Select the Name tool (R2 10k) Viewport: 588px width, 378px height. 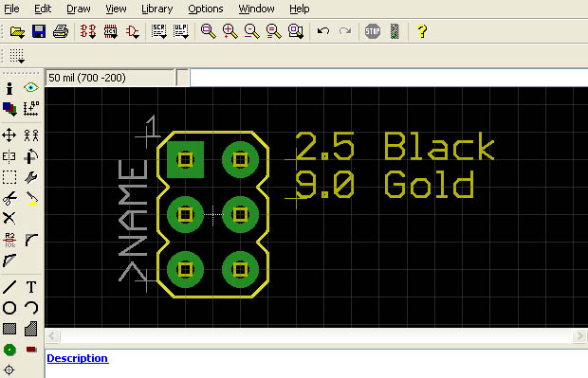9,240
